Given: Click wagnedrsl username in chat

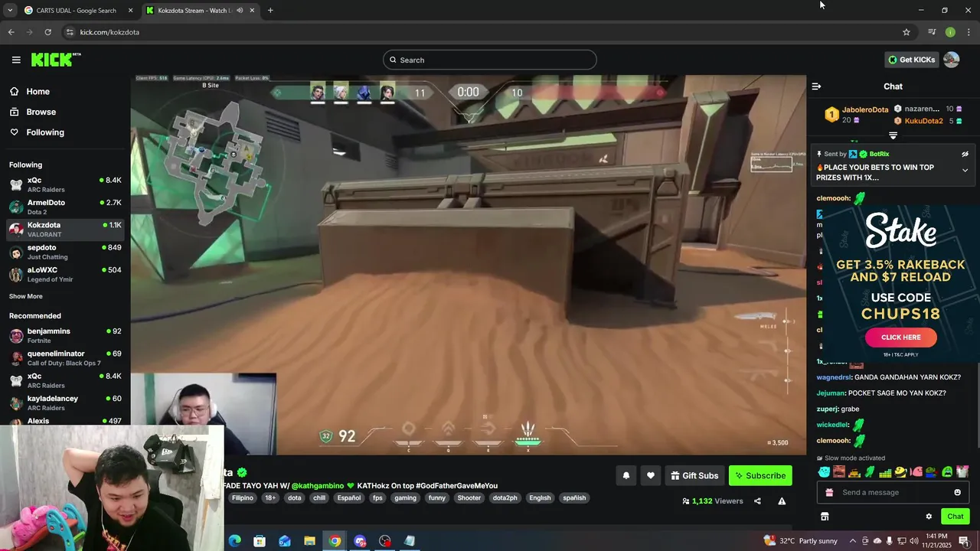Looking at the screenshot, I should click(x=833, y=377).
